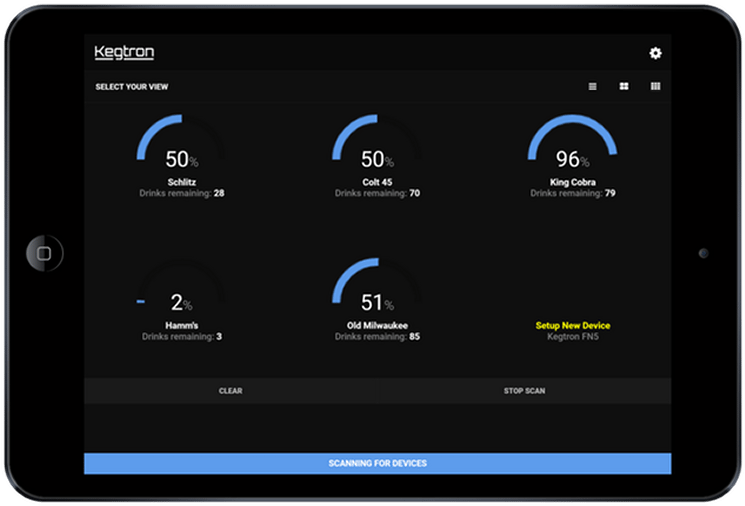
Task: Open the Old Milwaukee 51% gauge
Action: coord(377,286)
